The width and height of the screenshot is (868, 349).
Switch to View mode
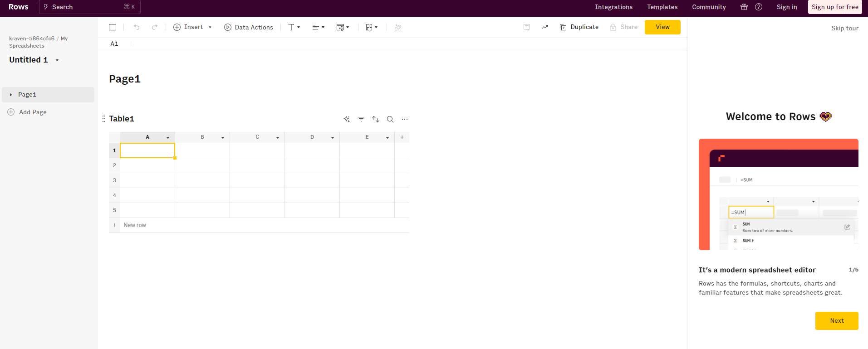pyautogui.click(x=662, y=27)
